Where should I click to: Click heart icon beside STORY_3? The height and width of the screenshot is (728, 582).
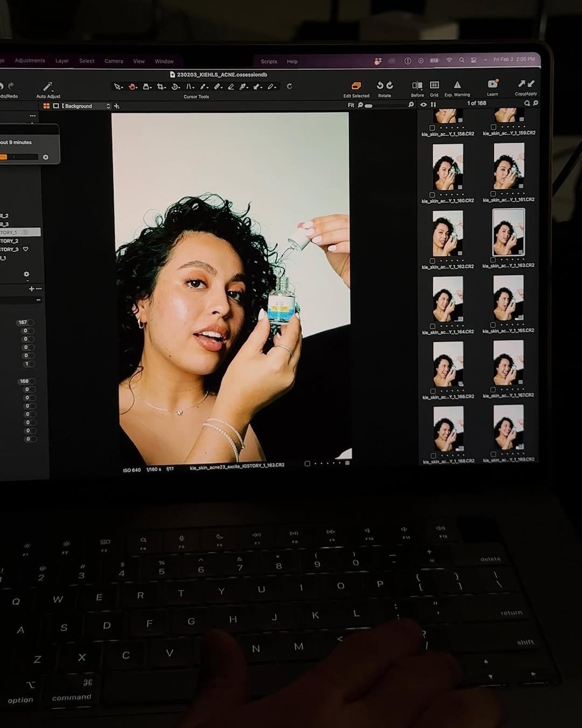[25, 249]
